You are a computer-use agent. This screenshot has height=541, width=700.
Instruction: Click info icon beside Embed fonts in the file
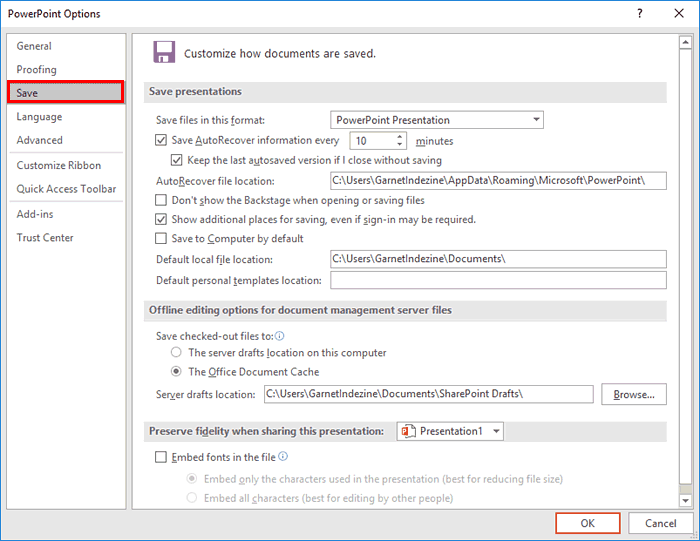coord(283,456)
